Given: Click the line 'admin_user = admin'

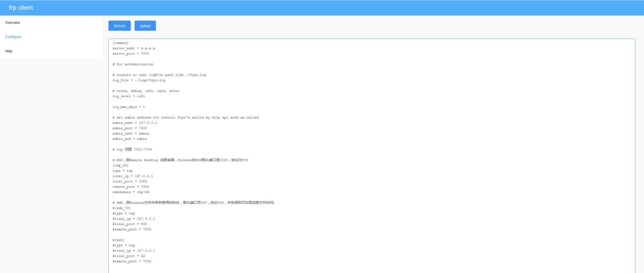Looking at the screenshot, I should (131, 133).
